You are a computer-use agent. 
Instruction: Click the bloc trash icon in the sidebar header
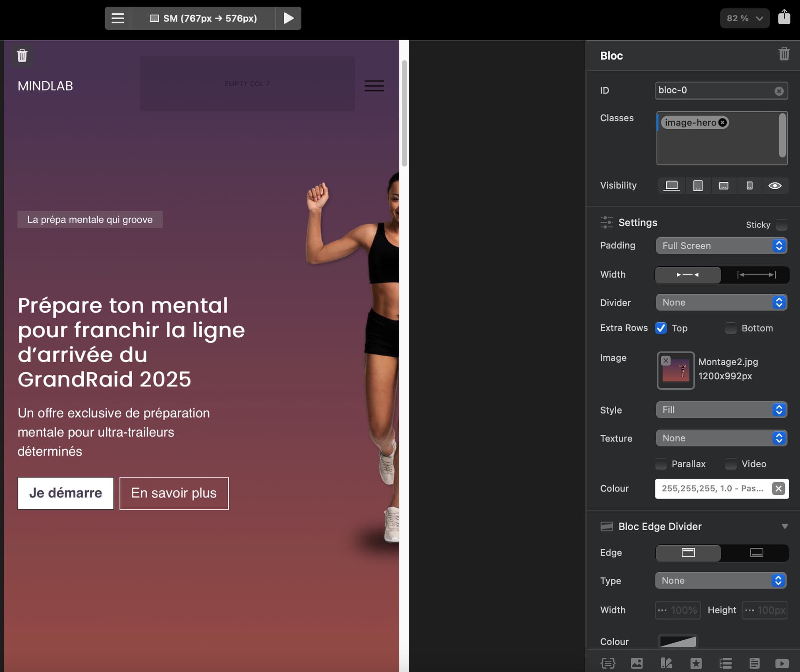783,54
